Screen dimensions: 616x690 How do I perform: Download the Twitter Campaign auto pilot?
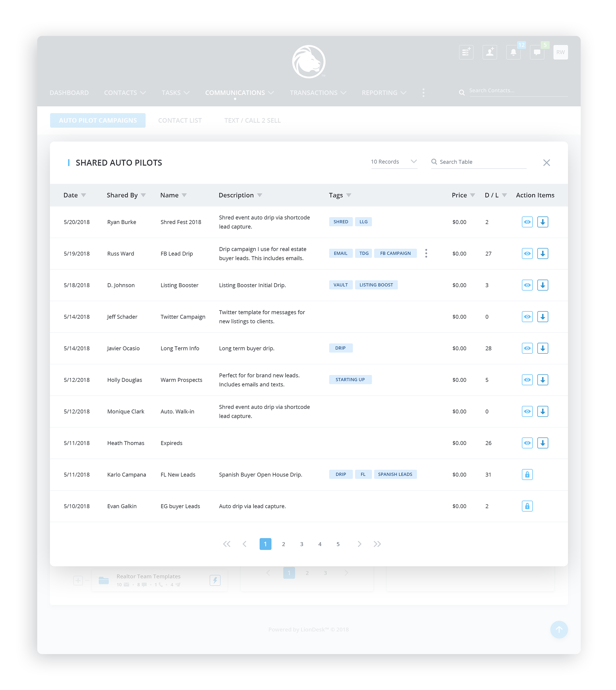(x=542, y=316)
